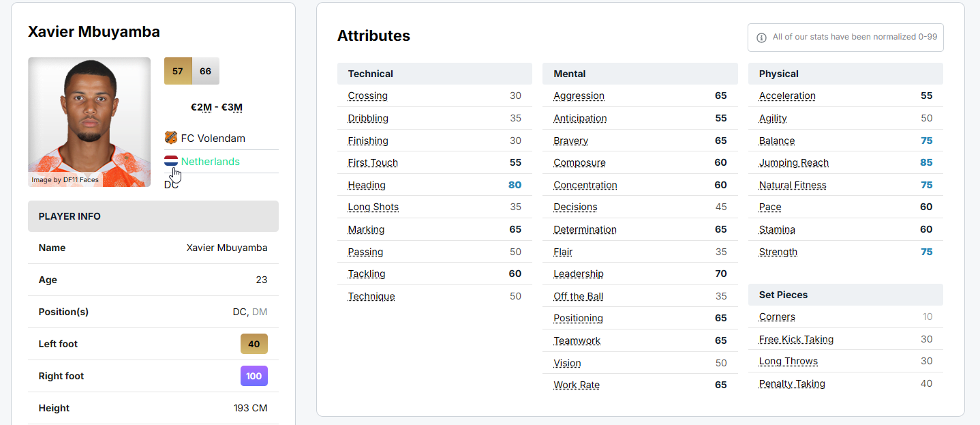
Task: Click the €2M - €3M value range
Action: [217, 107]
